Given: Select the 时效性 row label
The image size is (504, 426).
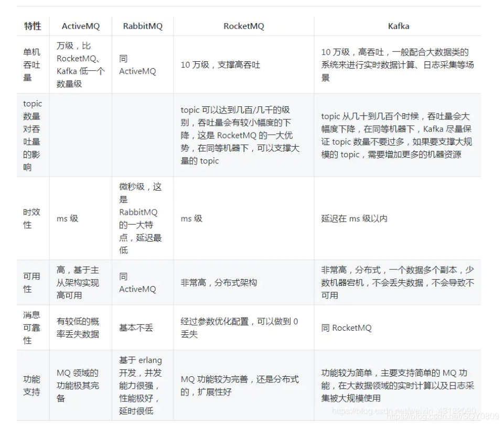Looking at the screenshot, I should pos(31,219).
